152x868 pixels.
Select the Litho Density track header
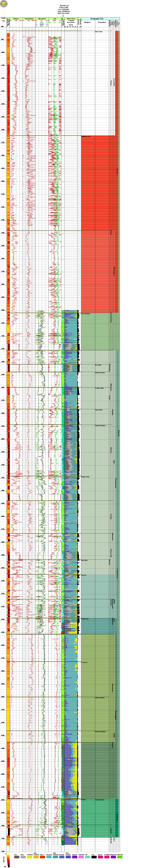[x=42, y=19]
